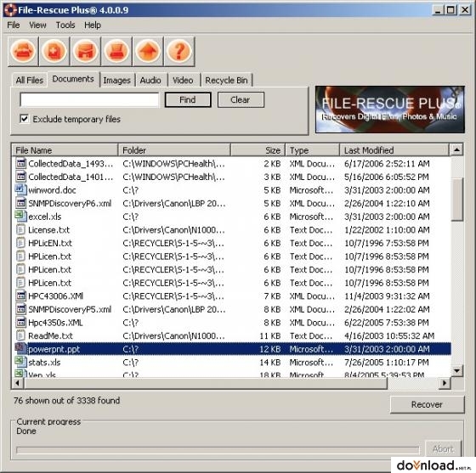Select the excel.xls file name
The height and width of the screenshot is (473, 476).
(x=44, y=217)
